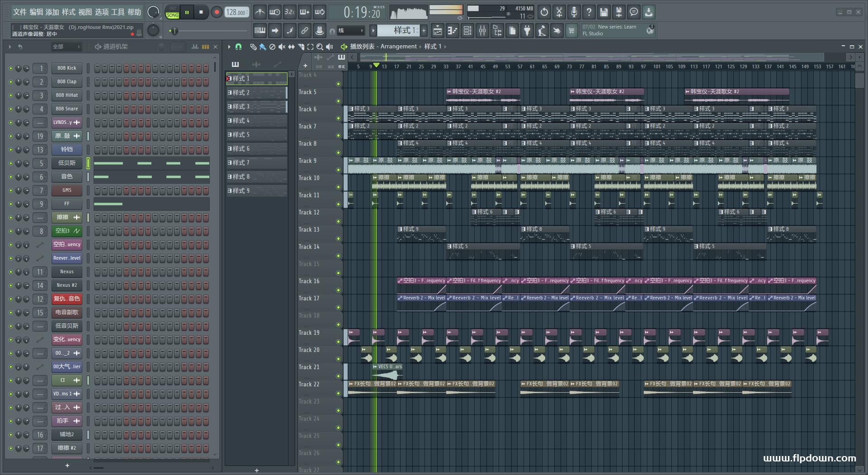The height and width of the screenshot is (475, 868).
Task: Toggle the 铃铛 channel select indicator
Action: coord(88,149)
